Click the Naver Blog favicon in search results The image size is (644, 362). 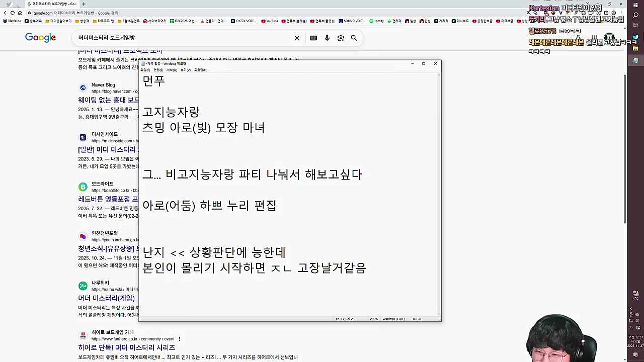(83, 87)
